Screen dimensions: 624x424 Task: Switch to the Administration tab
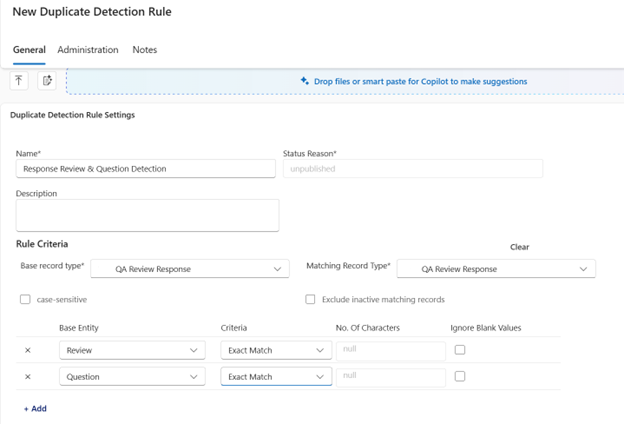88,50
